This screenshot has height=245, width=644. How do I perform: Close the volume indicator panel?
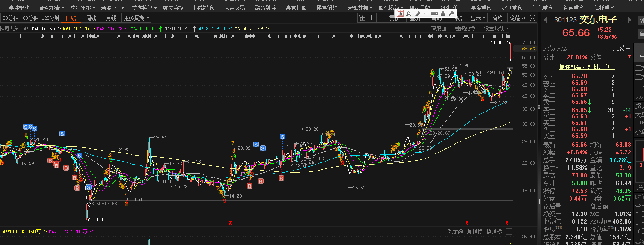coord(509,231)
